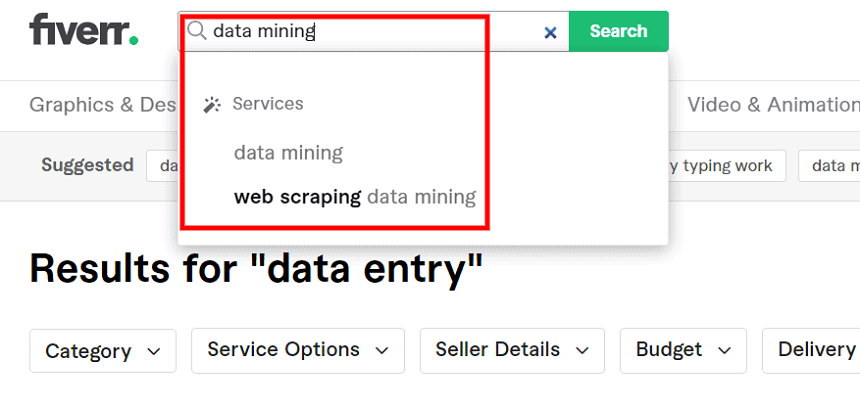This screenshot has width=860, height=408.
Task: Click the chevron on the Budget filter
Action: pos(725,351)
